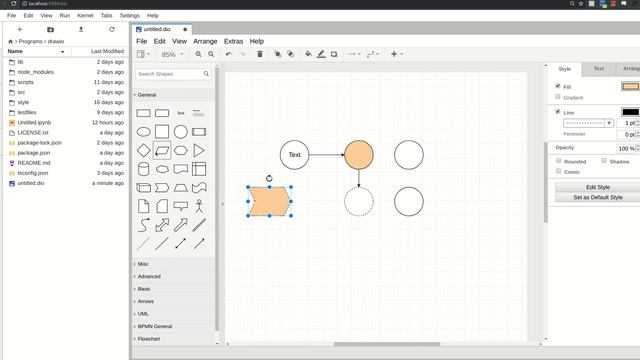The image size is (640, 360).
Task: Enable the Shadow checkbox
Action: click(604, 161)
